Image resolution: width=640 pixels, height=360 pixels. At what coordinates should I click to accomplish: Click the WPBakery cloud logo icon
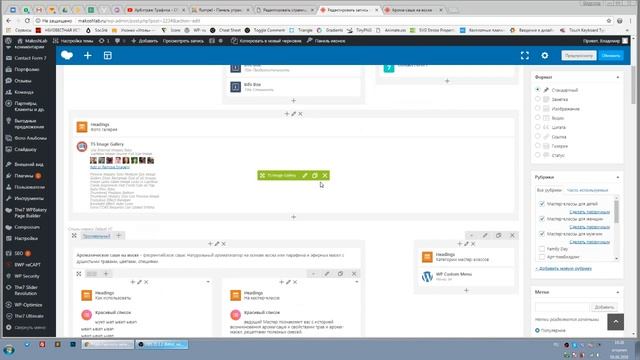tap(67, 56)
